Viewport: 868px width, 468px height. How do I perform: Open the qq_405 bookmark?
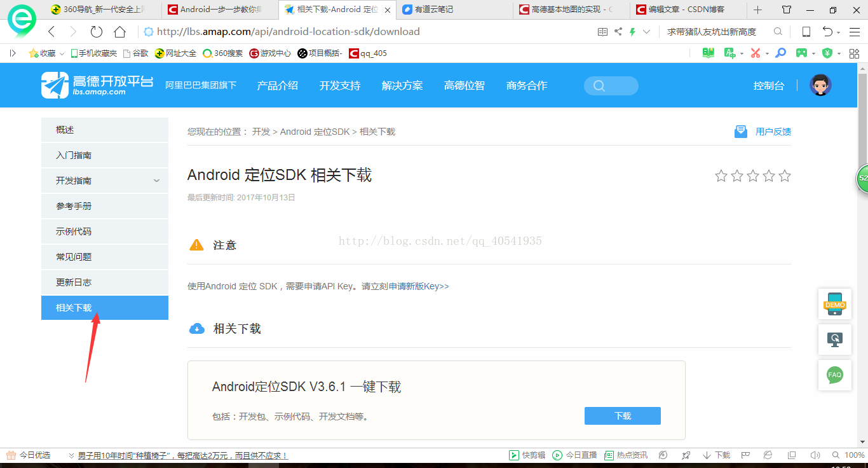tap(368, 53)
